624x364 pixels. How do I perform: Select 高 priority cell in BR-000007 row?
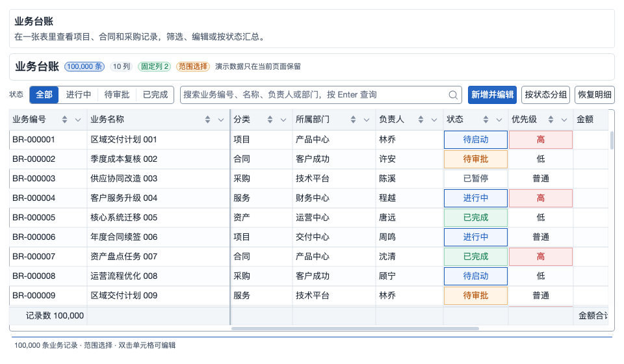coord(541,257)
